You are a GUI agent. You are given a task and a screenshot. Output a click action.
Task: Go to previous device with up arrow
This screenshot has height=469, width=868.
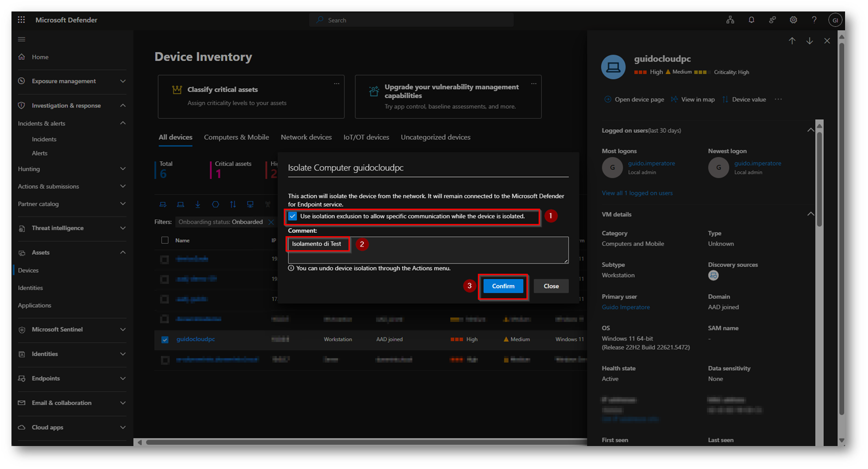pos(792,41)
